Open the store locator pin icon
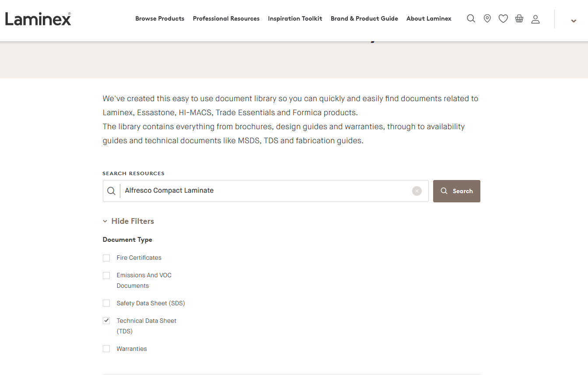 (487, 18)
